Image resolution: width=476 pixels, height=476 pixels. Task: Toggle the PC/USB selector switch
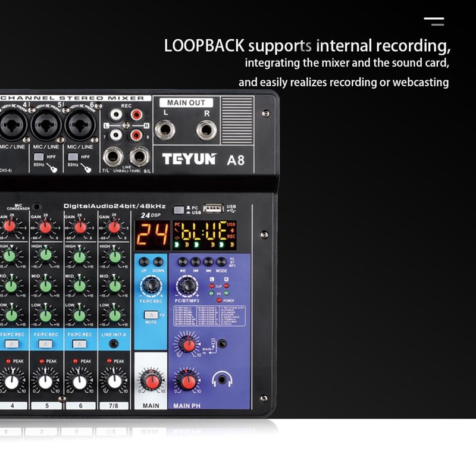click(178, 209)
